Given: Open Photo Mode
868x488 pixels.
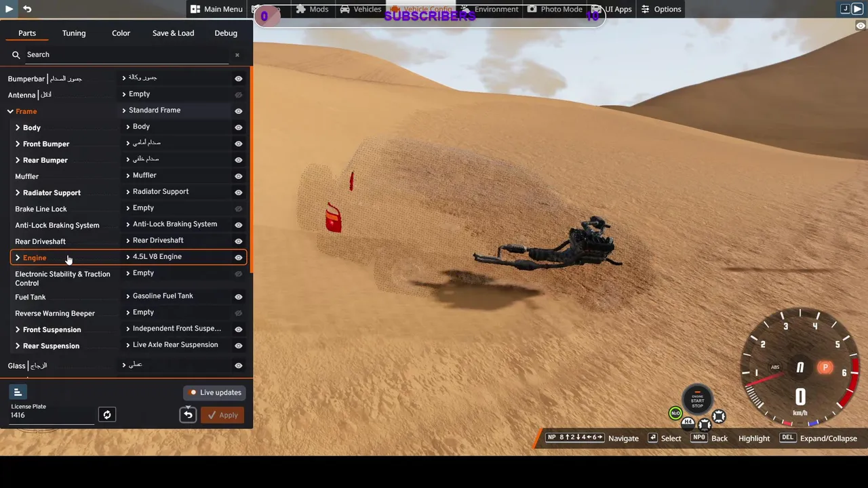Looking at the screenshot, I should click(x=555, y=9).
